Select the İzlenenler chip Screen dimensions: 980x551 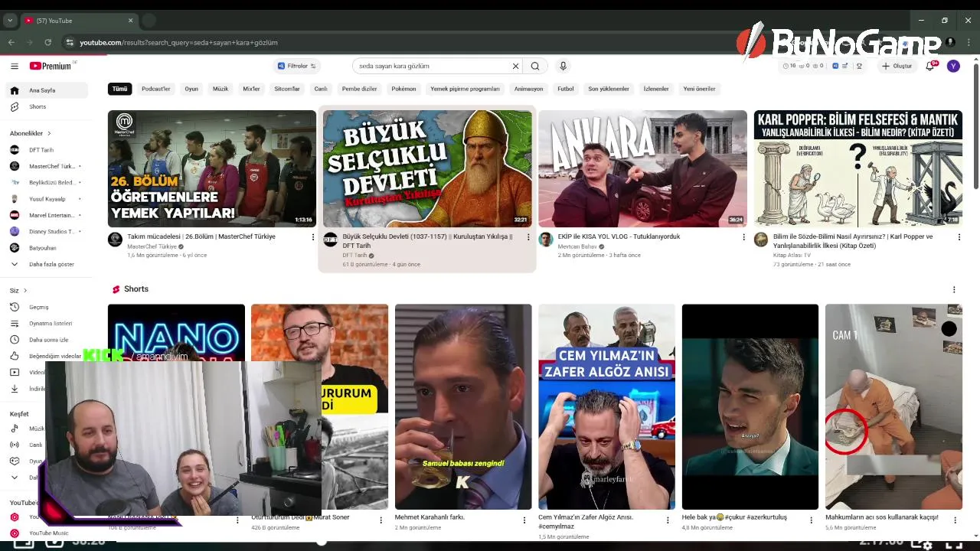(656, 89)
